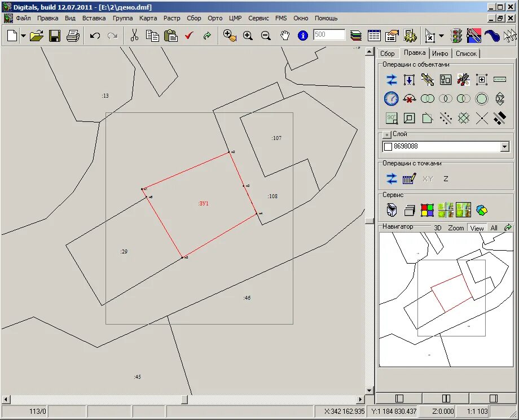Open the table grid icon
This screenshot has height=420, width=519.
(x=374, y=36)
